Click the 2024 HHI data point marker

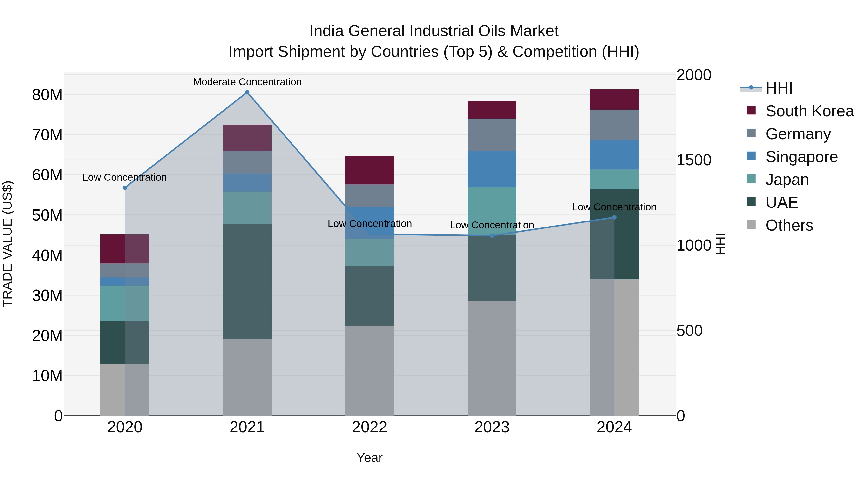[x=614, y=218]
